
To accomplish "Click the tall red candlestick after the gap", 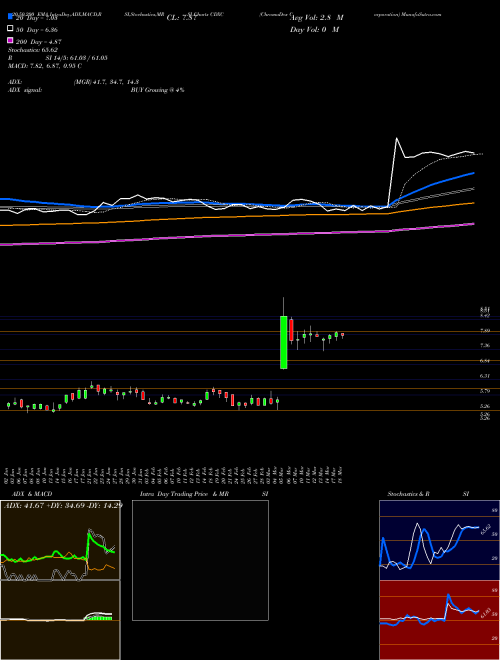I will (x=291, y=330).
